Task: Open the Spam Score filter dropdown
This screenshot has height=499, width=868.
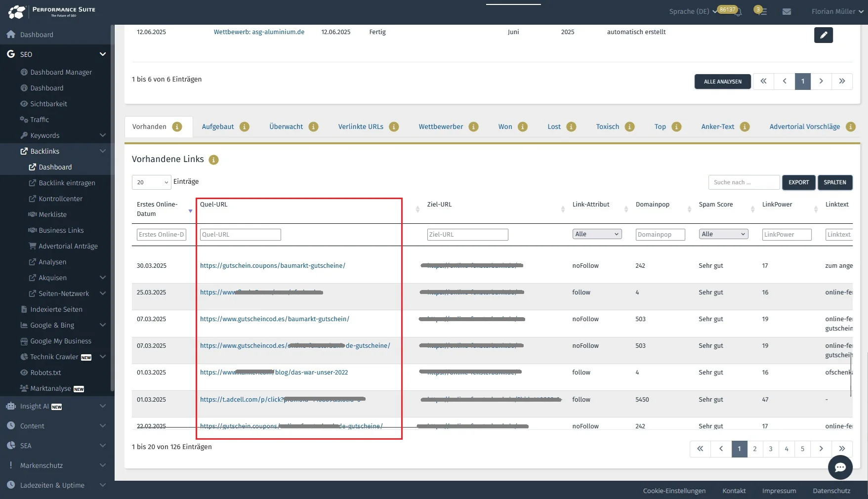Action: point(723,234)
